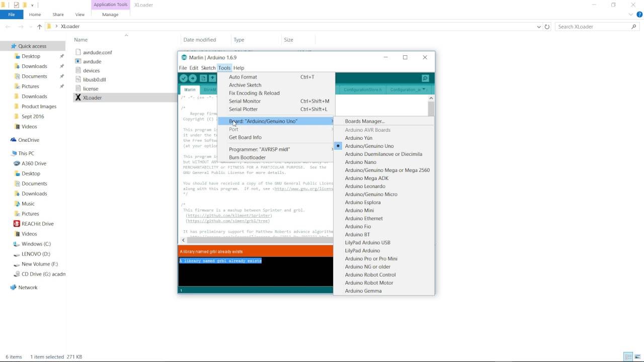Open CD Drive (G:) in sidebar
This screenshot has width=644, height=362.
click(x=39, y=274)
